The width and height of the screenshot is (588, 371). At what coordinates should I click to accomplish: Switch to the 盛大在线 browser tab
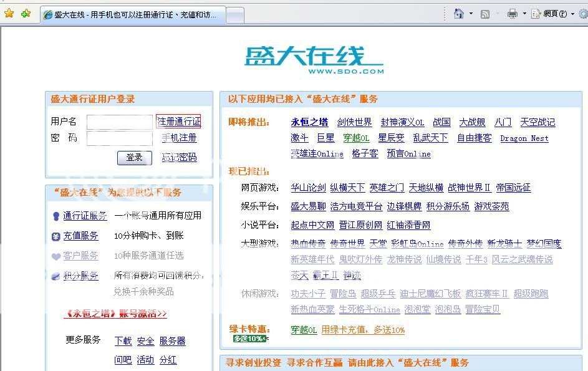132,14
